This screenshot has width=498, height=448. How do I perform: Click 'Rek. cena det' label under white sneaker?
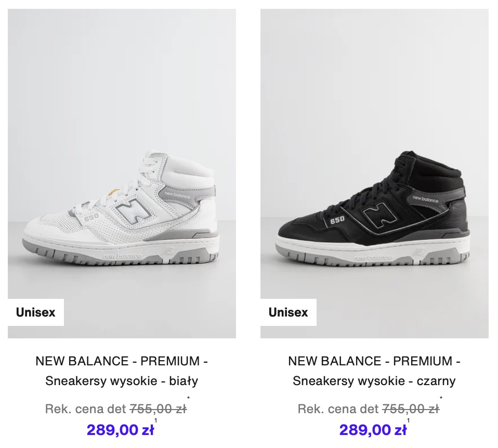(86, 409)
